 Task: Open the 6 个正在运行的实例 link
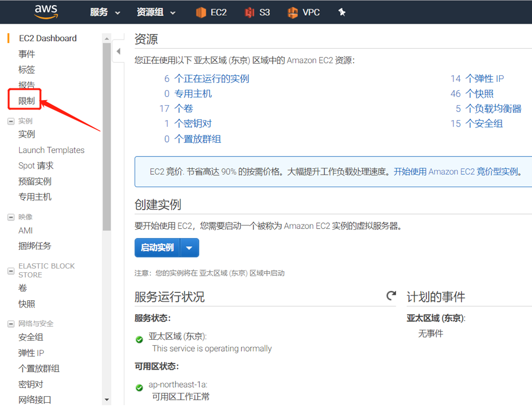[x=207, y=78]
